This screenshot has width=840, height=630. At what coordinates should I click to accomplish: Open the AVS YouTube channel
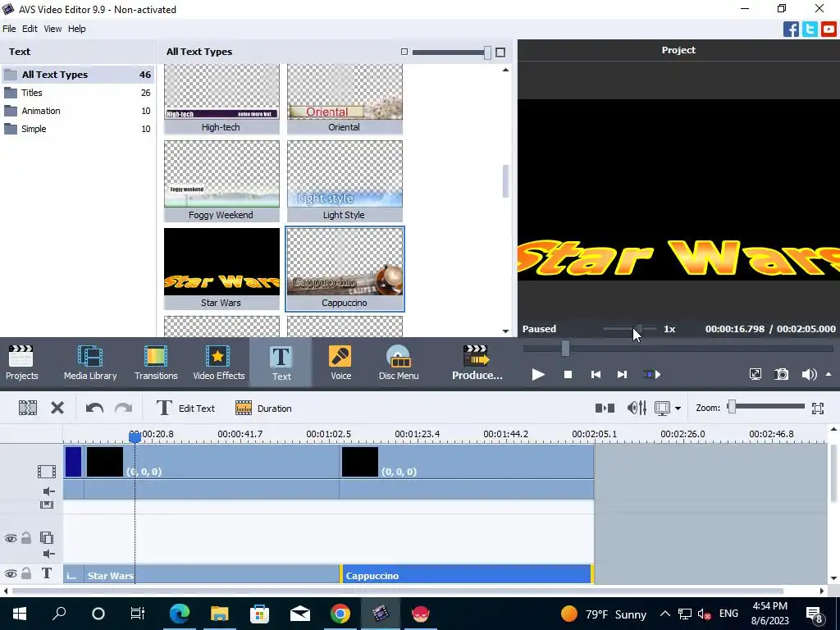(x=829, y=29)
